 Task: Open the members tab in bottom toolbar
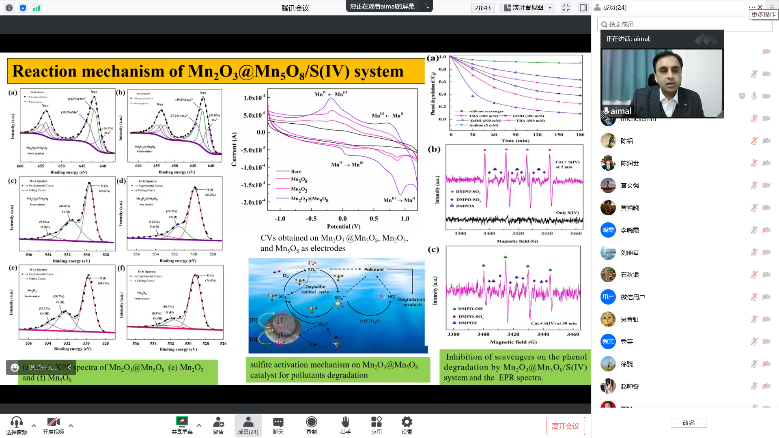pyautogui.click(x=248, y=421)
